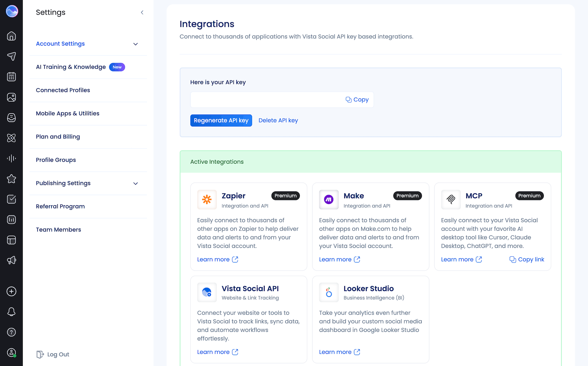The height and width of the screenshot is (366, 588).
Task: Click MCP Copy link button
Action: pyautogui.click(x=527, y=260)
